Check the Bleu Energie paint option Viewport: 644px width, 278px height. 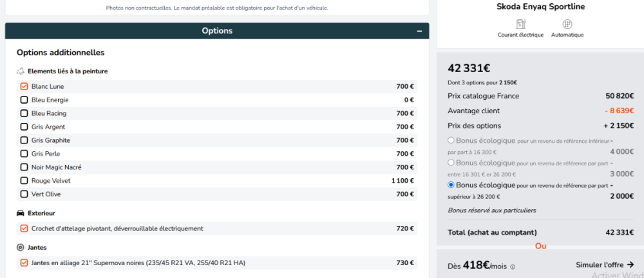[24, 100]
